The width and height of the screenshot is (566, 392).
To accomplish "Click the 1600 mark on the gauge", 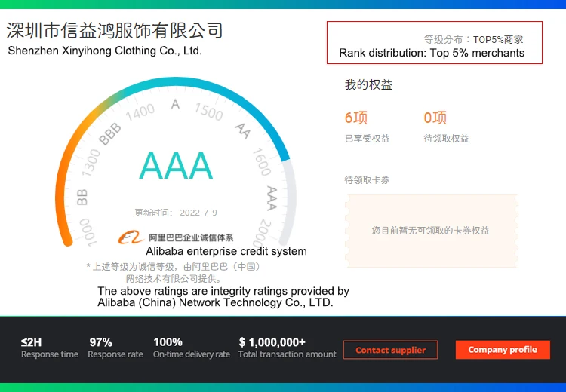I will 261,162.
